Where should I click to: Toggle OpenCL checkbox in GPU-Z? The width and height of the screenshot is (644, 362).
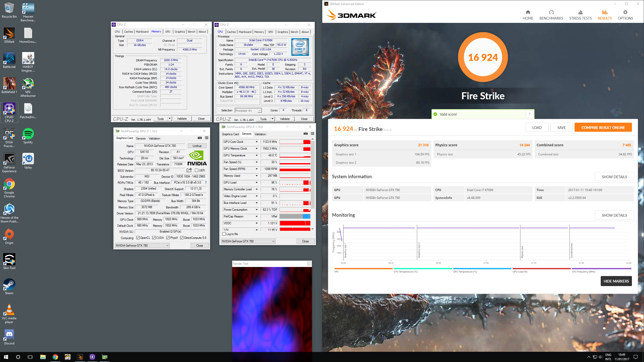(138, 238)
